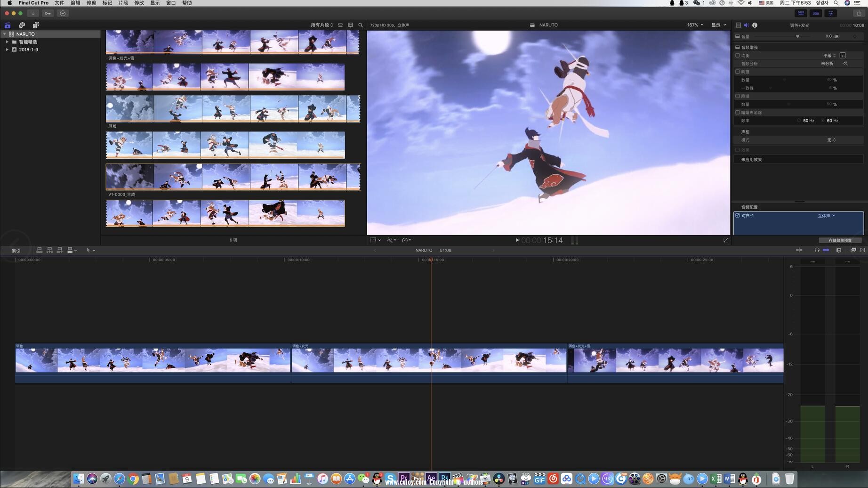The image size is (868, 488).
Task: Enable the 响度 loudness checkbox
Action: [x=738, y=72]
